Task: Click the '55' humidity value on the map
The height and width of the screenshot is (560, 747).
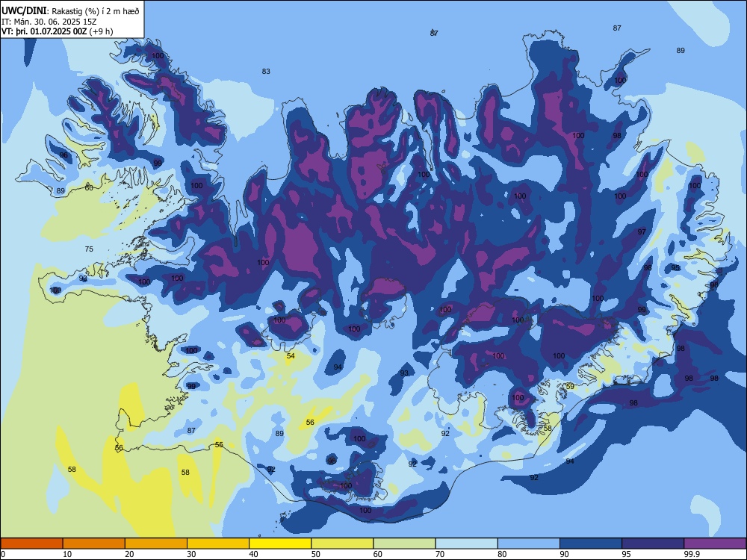Action: (x=219, y=445)
